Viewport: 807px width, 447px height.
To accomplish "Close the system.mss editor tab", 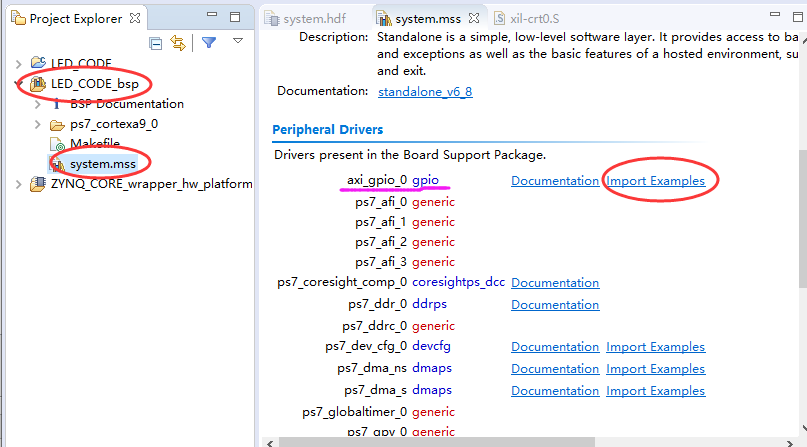I will click(474, 19).
